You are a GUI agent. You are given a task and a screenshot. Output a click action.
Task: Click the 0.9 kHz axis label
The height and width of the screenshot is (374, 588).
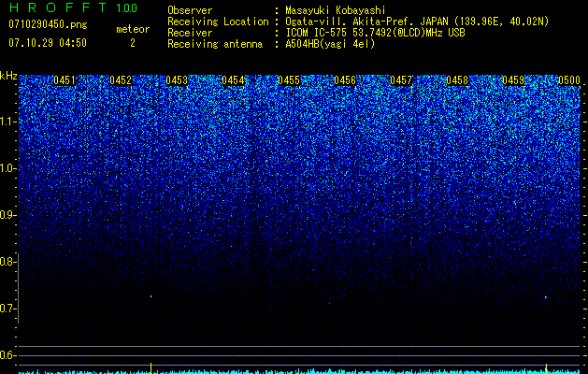coord(7,215)
